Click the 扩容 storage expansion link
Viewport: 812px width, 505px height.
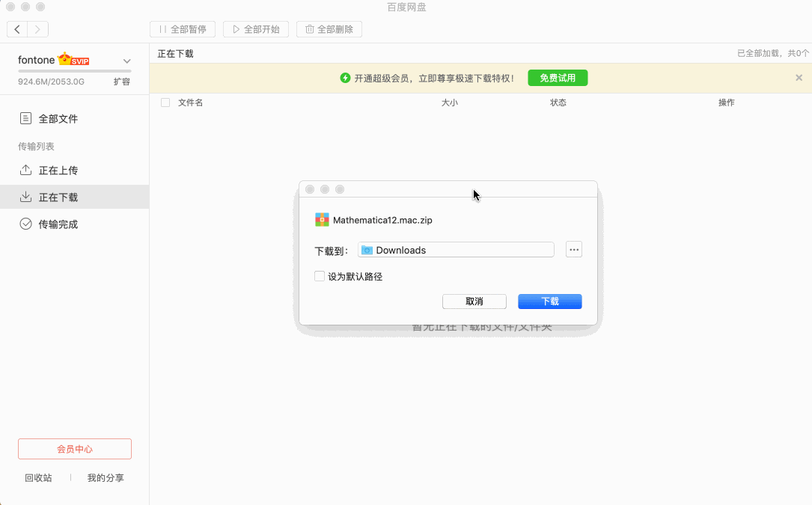click(x=122, y=82)
